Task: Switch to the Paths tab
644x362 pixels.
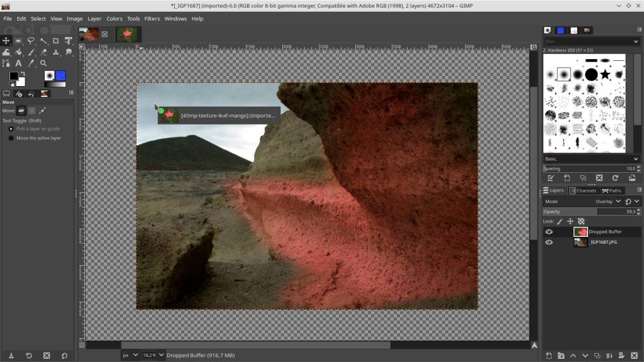Action: [611, 190]
